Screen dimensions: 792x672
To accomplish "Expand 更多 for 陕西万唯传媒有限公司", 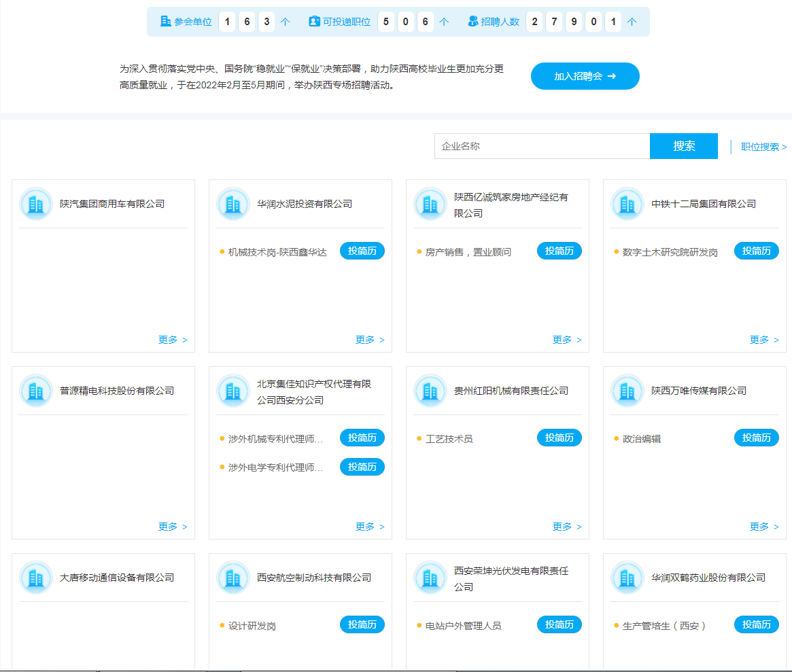I will coord(764,527).
